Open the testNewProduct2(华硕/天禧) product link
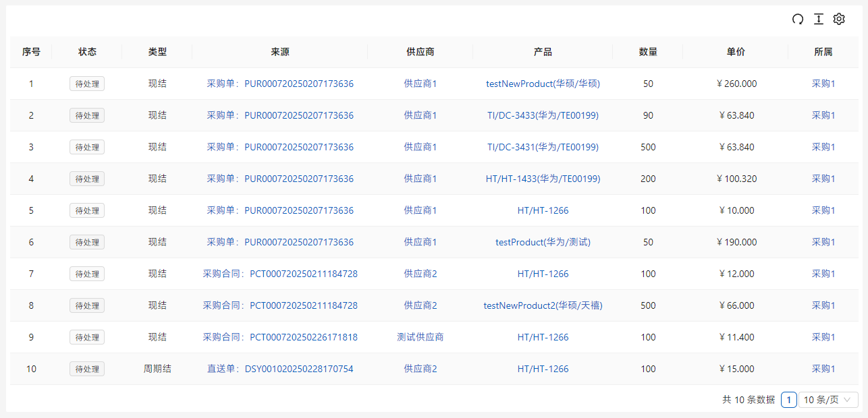The height and width of the screenshot is (418, 868). tap(543, 306)
